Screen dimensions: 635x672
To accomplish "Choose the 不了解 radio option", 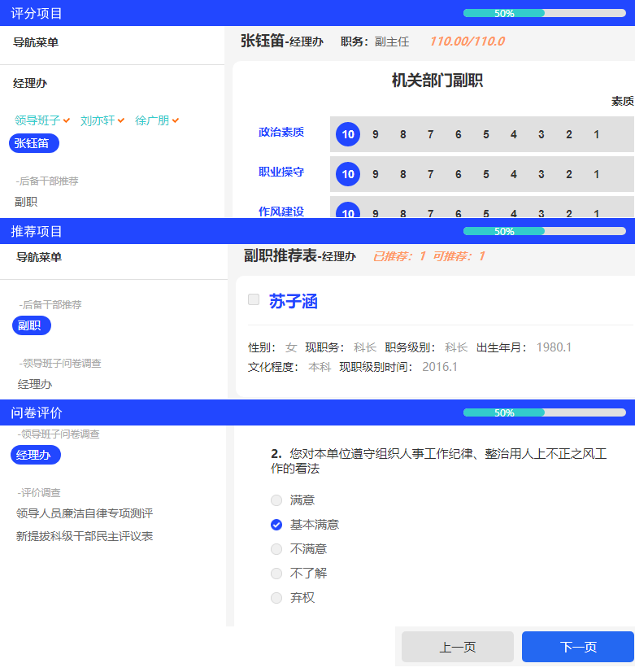I will (x=276, y=574).
